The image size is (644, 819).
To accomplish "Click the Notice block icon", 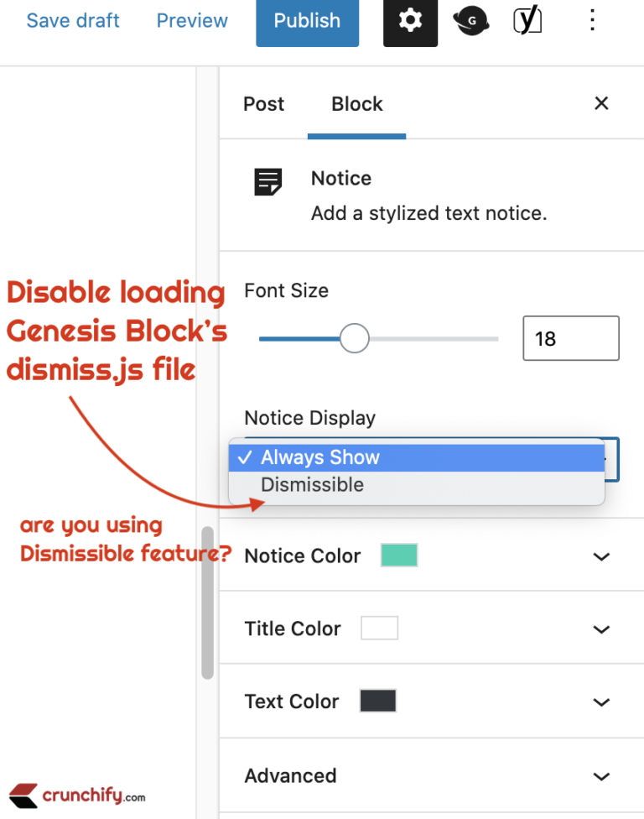I will pyautogui.click(x=267, y=181).
